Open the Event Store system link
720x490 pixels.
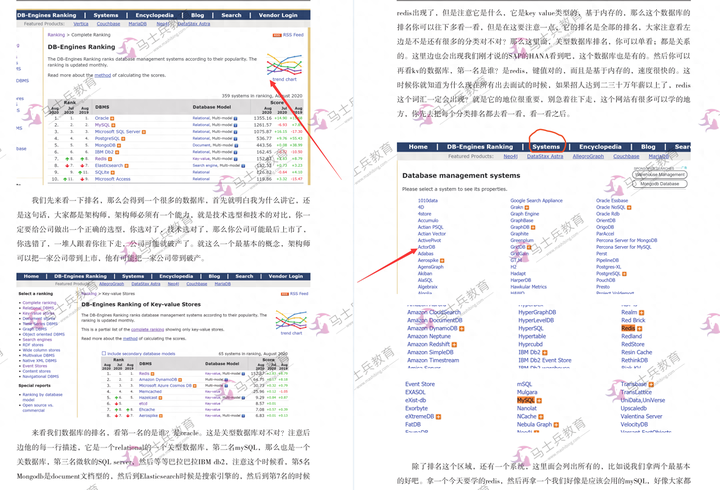[x=420, y=384]
